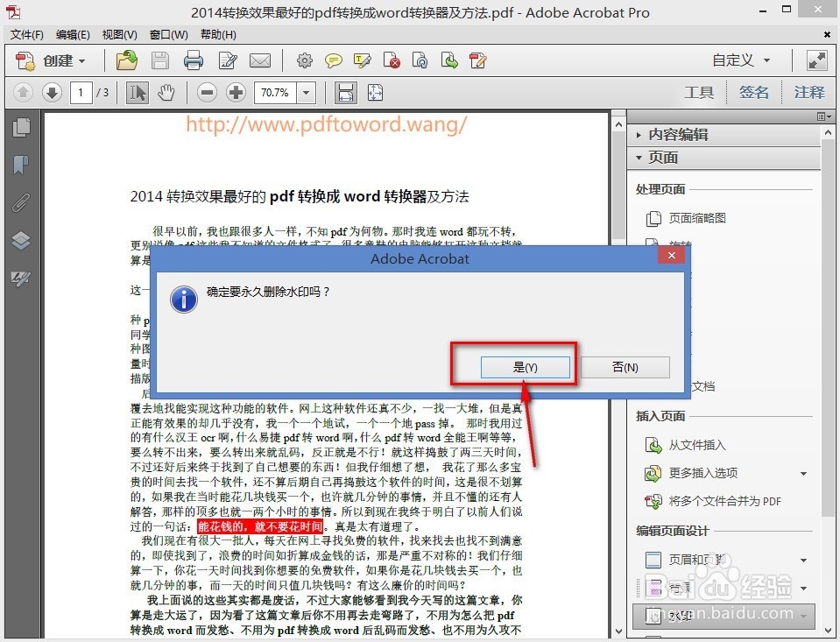Click the tools pane vertical scrollbar thumb
The height and width of the screenshot is (642, 840).
pyautogui.click(x=829, y=328)
